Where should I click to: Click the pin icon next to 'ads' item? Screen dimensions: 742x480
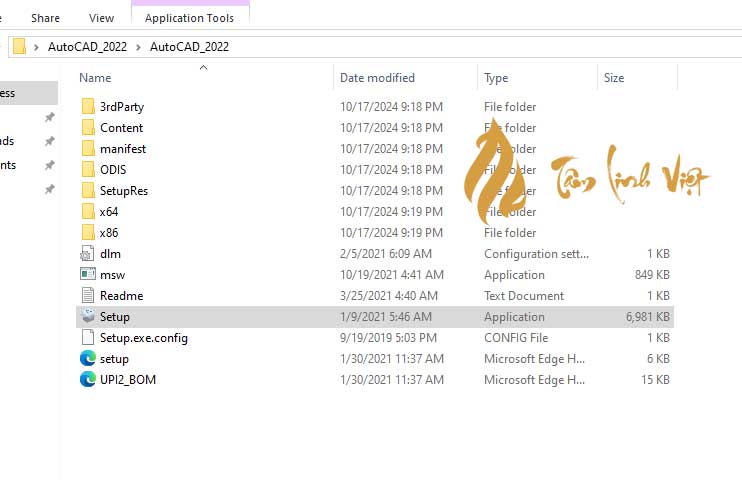(49, 141)
